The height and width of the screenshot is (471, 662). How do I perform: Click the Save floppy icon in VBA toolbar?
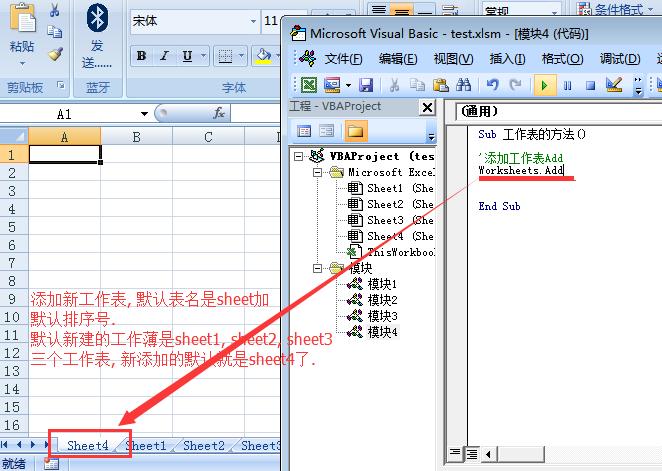click(x=366, y=85)
